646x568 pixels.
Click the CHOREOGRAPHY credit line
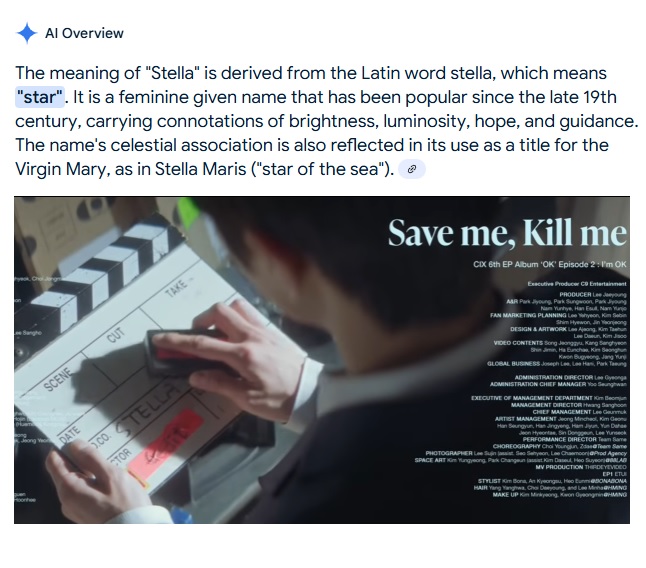pyautogui.click(x=559, y=446)
